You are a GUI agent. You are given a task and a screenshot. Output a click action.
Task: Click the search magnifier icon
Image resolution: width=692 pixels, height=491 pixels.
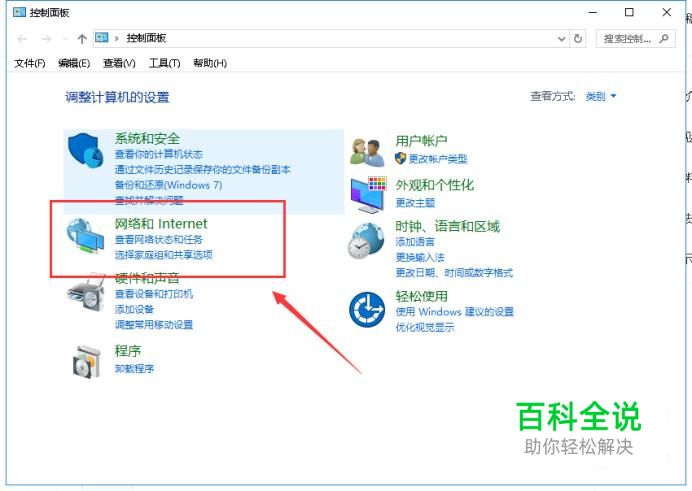pos(663,38)
